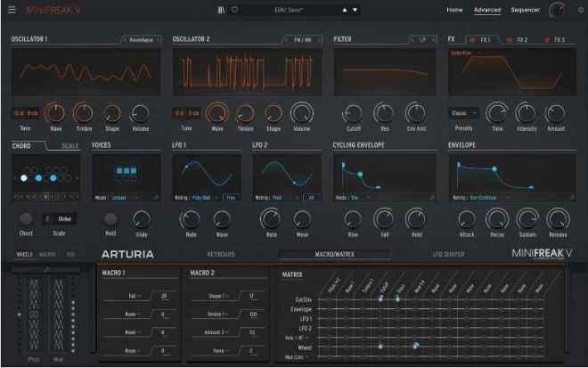Click the preset name field
Image resolution: width=588 pixels, height=368 pixels.
[288, 10]
